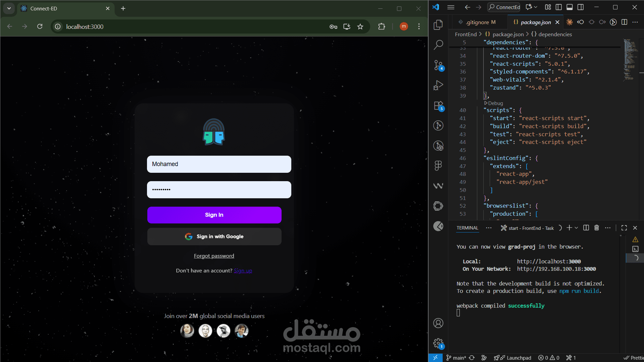
Task: Expand the FrontEnd breadcrumb
Action: tap(466, 34)
